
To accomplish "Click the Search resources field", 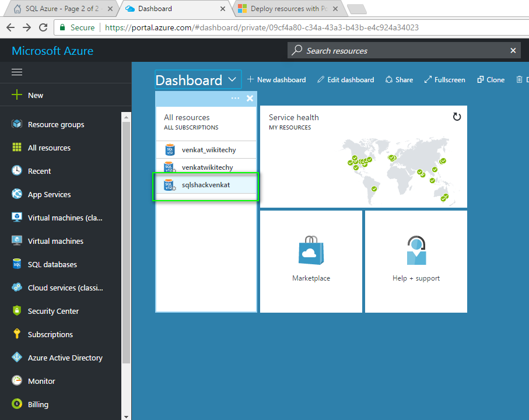I will 402,51.
